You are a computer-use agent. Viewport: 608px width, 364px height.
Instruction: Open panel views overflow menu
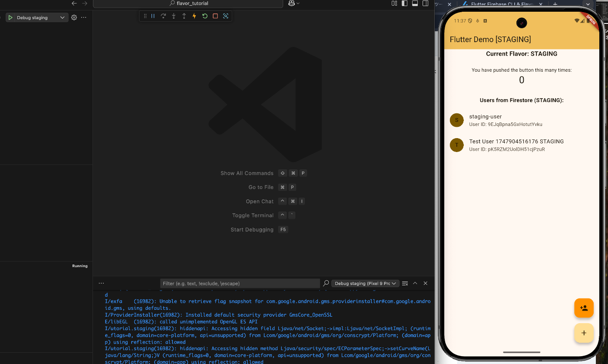[x=101, y=283]
